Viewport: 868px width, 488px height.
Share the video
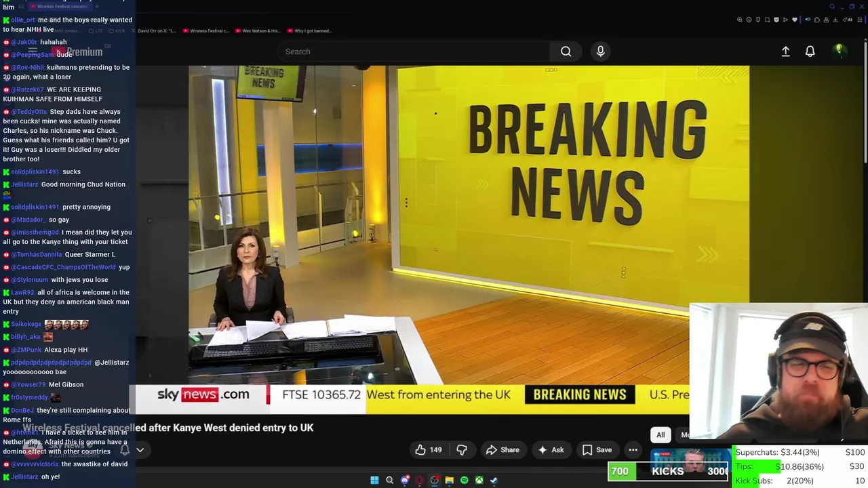[x=502, y=450]
